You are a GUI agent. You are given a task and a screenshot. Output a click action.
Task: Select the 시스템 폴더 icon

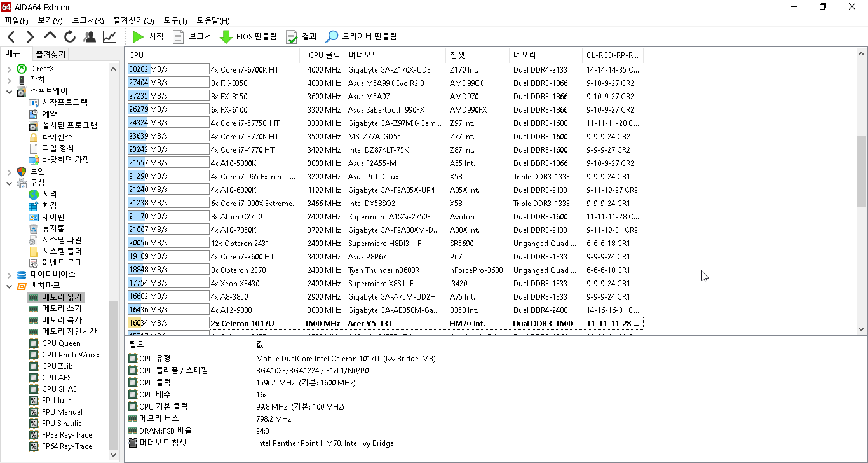(34, 251)
